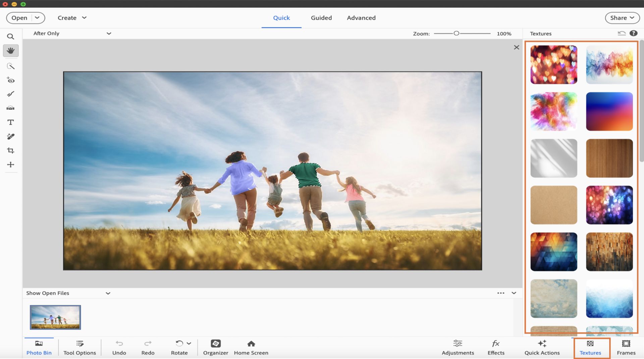Select the Crop tool
Image resolution: width=644 pixels, height=359 pixels.
click(10, 151)
